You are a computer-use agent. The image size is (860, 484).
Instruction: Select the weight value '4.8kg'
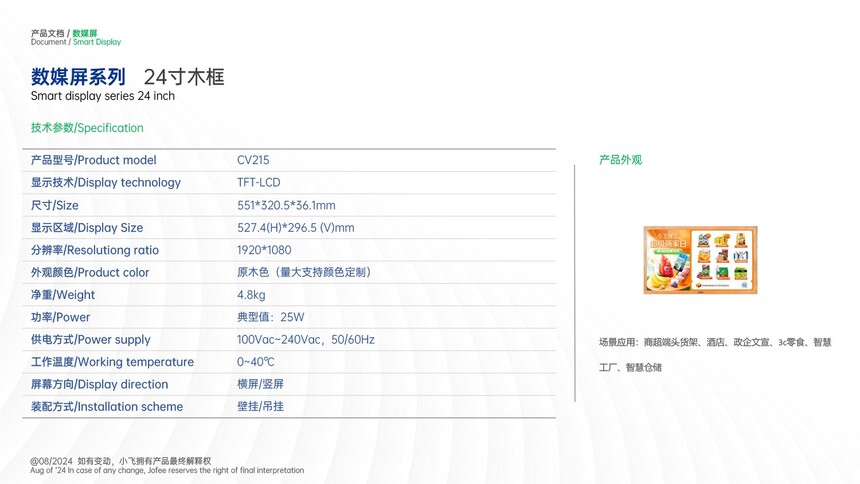coord(251,295)
